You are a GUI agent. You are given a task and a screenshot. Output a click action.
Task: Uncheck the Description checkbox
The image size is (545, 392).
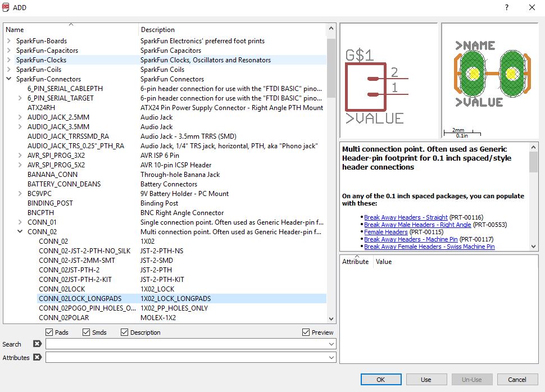click(124, 332)
